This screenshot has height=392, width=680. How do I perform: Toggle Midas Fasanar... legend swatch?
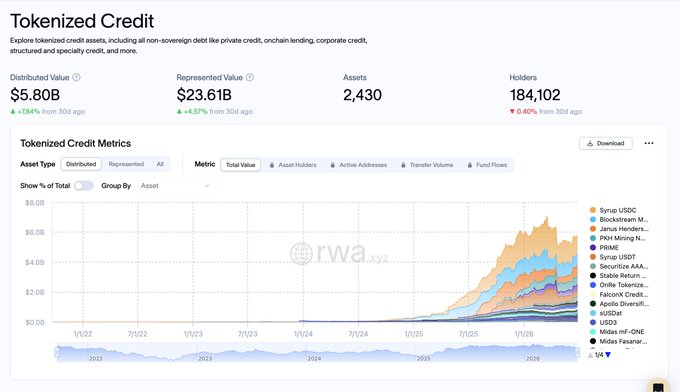[x=593, y=341]
